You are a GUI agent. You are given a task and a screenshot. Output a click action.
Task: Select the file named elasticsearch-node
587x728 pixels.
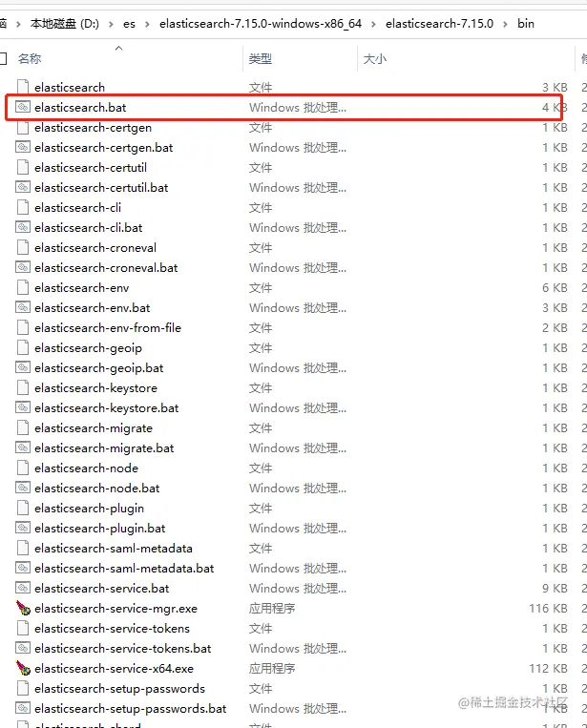tap(86, 468)
